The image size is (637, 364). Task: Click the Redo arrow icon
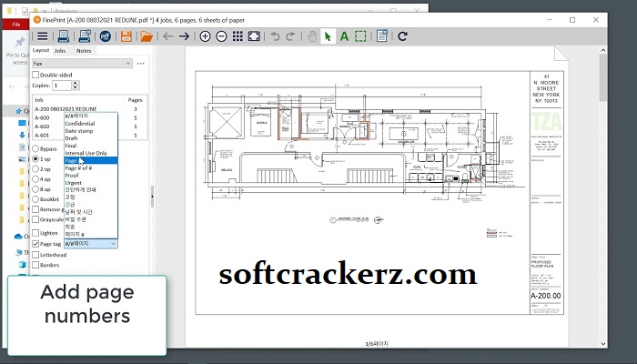point(290,36)
